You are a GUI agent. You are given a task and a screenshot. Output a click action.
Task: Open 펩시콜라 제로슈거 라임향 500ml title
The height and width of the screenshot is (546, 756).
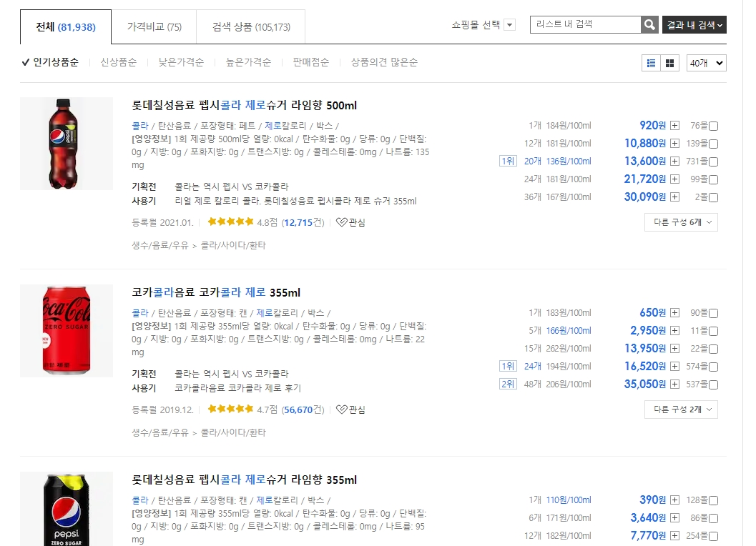coord(245,105)
